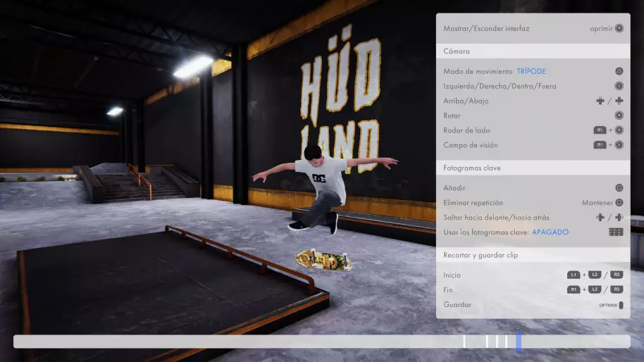This screenshot has width=644, height=362.
Task: Toggle the TRÍPODE movement mode value
Action: click(531, 71)
